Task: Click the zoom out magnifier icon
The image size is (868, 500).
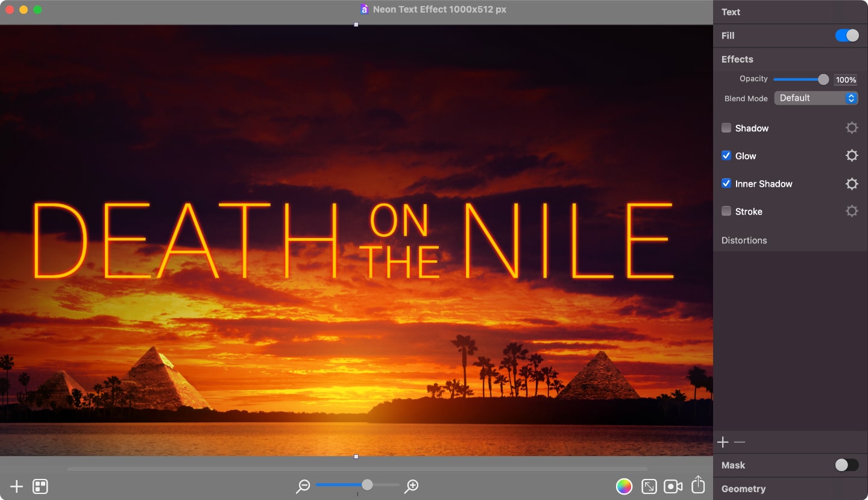Action: click(x=303, y=485)
